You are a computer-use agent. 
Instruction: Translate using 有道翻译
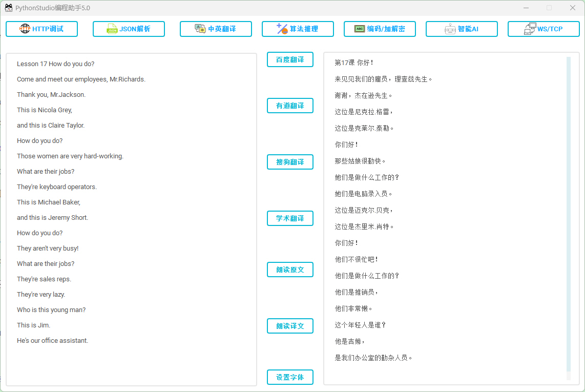290,106
